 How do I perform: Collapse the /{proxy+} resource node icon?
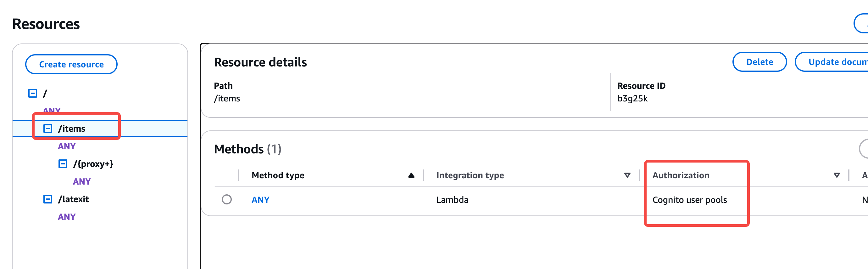pos(63,164)
